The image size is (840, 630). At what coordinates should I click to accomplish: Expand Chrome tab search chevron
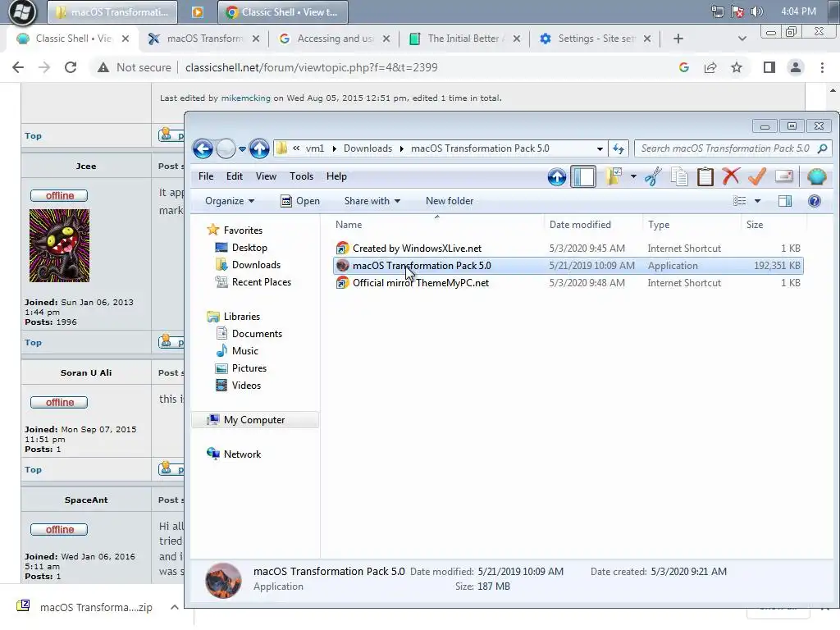point(742,39)
